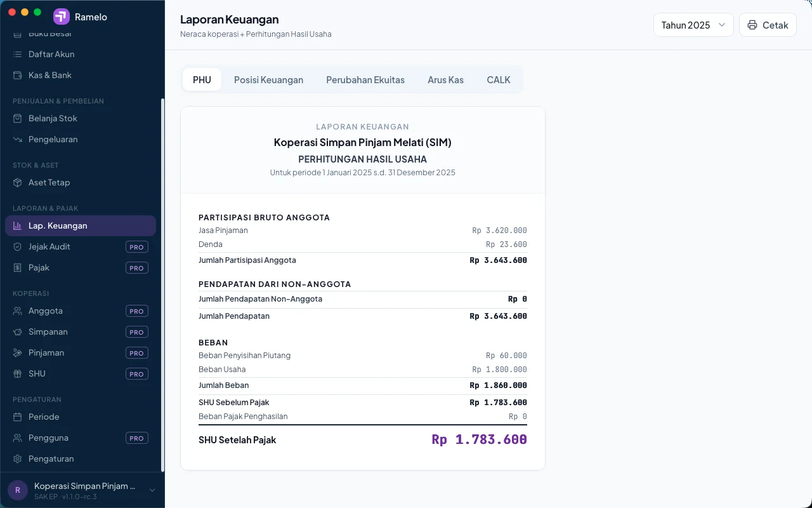Click PRO badge next to SHU
Screen dimensions: 812x508
[x=136, y=374]
